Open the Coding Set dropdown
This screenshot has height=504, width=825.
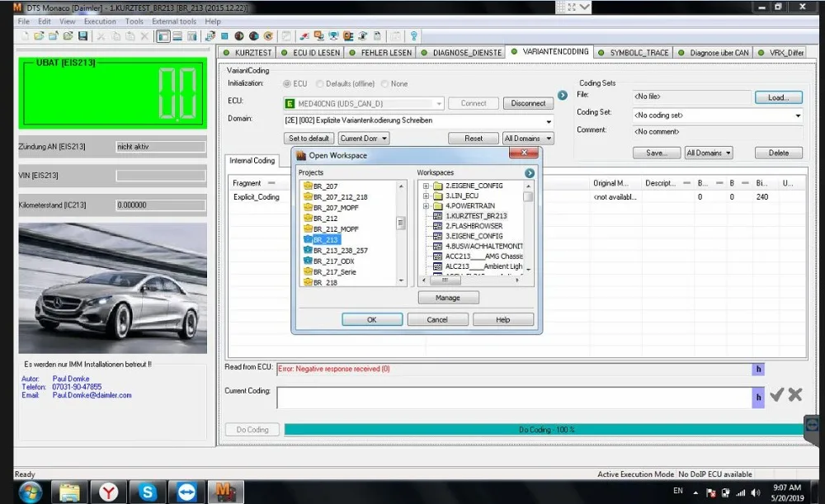(797, 116)
